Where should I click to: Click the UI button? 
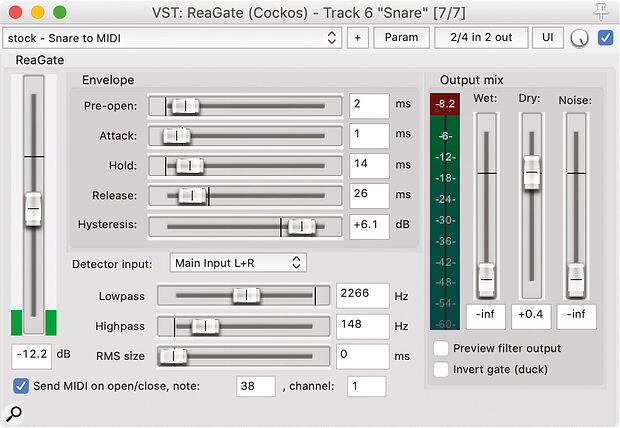coord(548,38)
